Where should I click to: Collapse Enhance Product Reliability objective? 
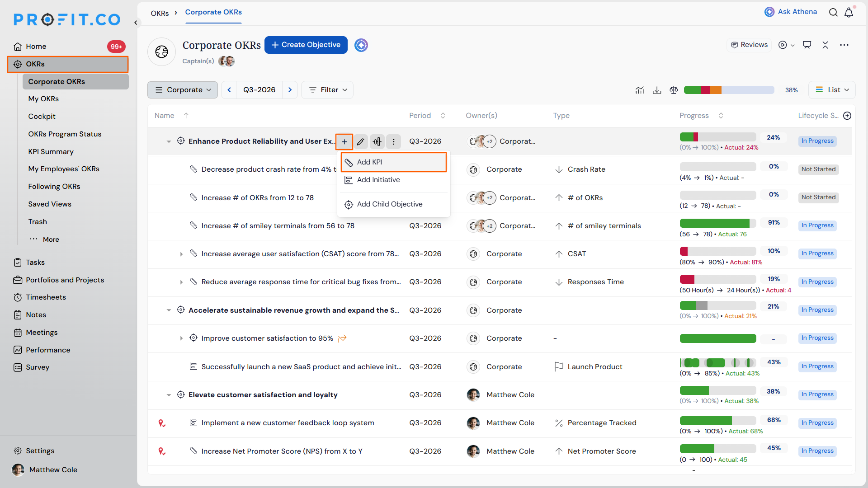[x=169, y=141]
